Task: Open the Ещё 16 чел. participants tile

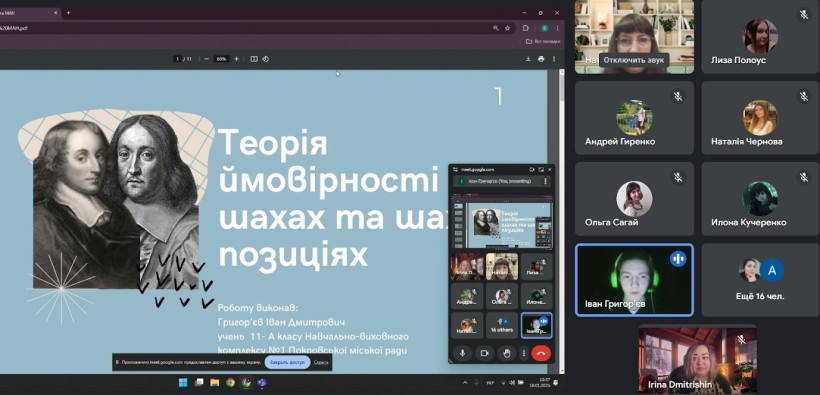Action: pyautogui.click(x=760, y=280)
